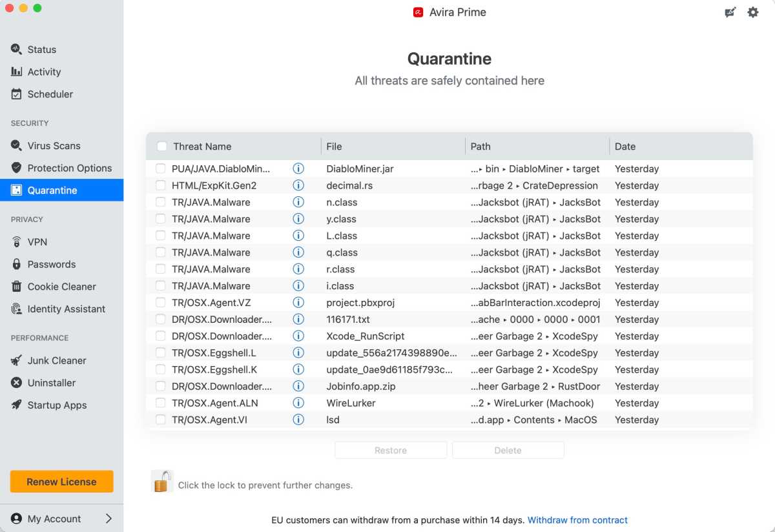This screenshot has width=775, height=532.
Task: Show info for HTML/ExpKit.Gen2 threat
Action: pos(298,185)
